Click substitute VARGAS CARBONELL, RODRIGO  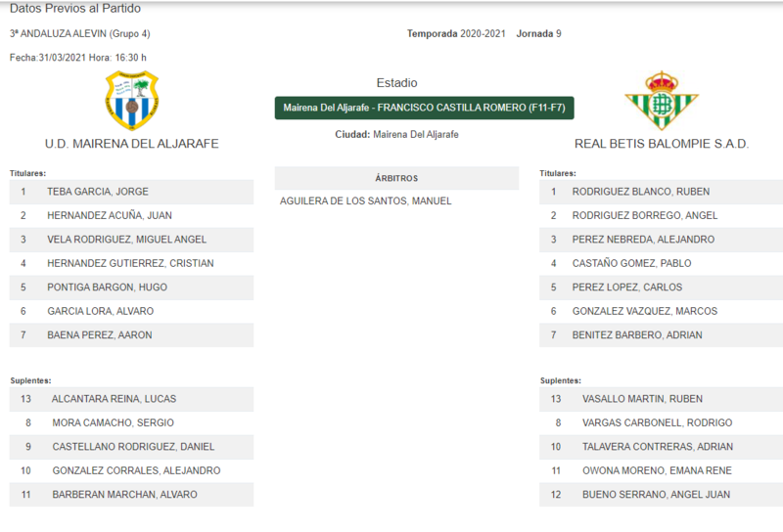(662, 423)
